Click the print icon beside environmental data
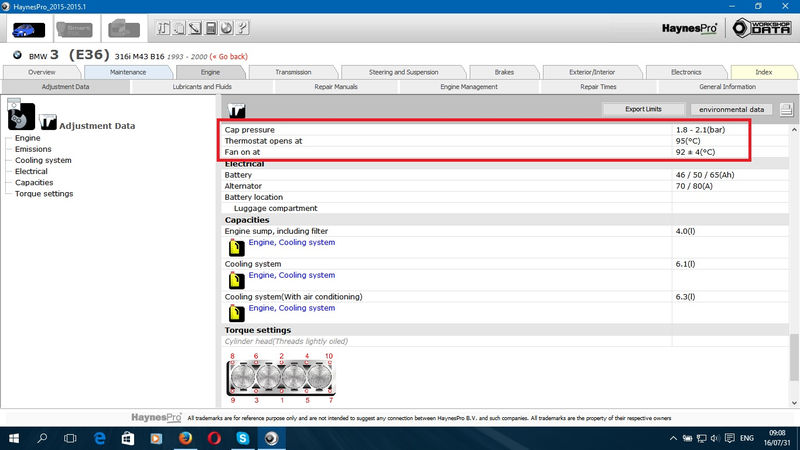Screen dimensions: 800x450 coord(787,109)
